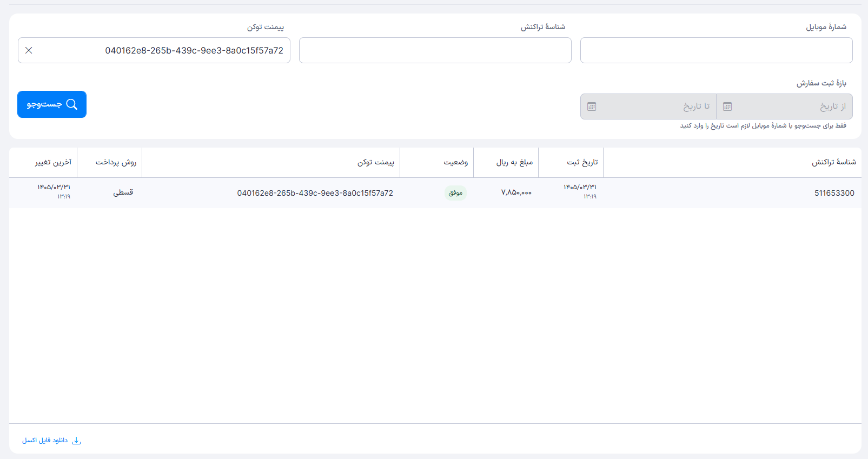The width and height of the screenshot is (868, 459).
Task: Click the download icon beside 'دانلود فایل اکسل'
Action: click(x=76, y=441)
